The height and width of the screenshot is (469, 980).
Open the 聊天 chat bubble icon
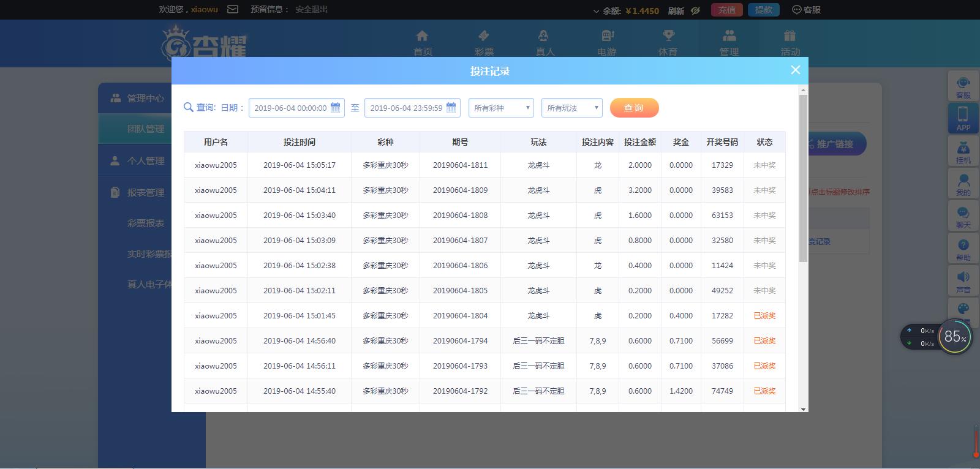963,217
